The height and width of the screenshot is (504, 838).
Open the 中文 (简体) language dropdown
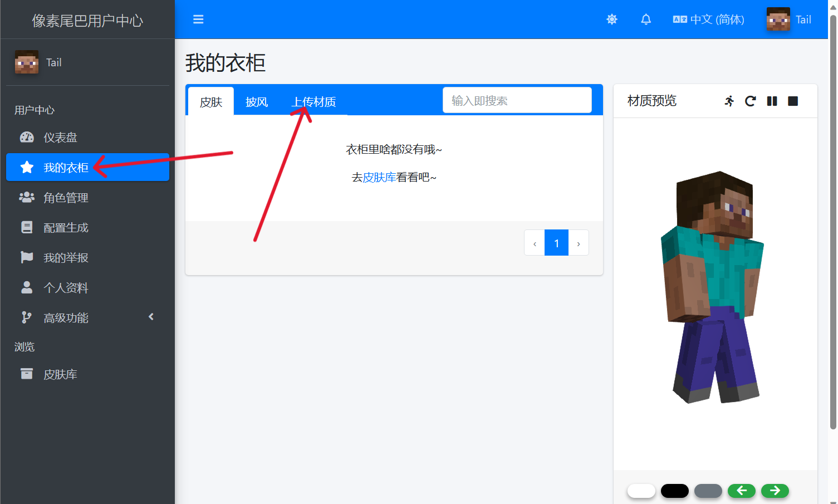point(708,19)
